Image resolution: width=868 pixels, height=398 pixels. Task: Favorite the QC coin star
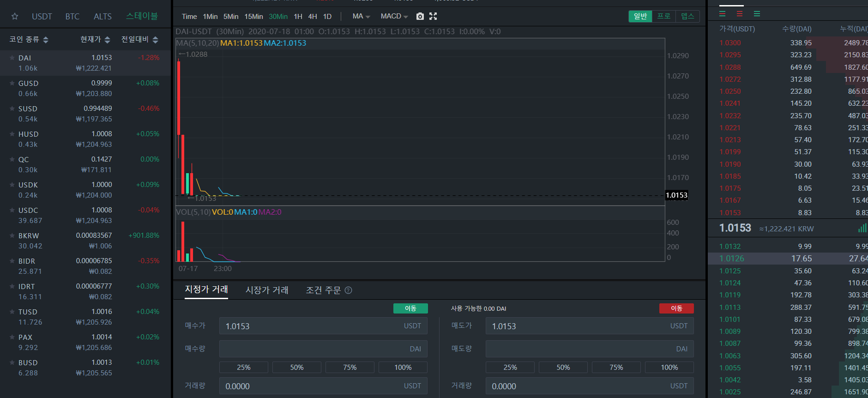click(x=12, y=159)
